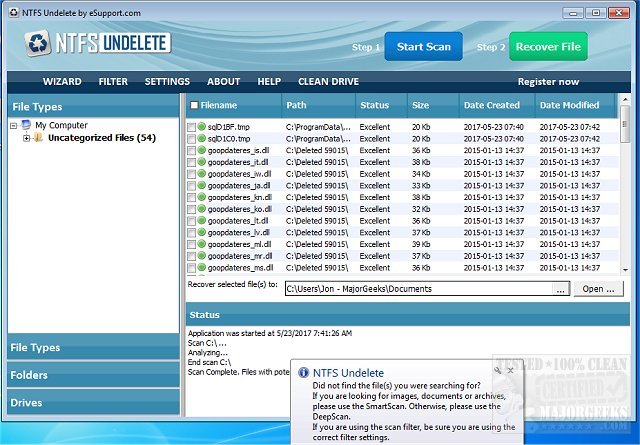Screen dimensions: 640x445
Task: Sort file list by Path column
Action: coord(318,105)
